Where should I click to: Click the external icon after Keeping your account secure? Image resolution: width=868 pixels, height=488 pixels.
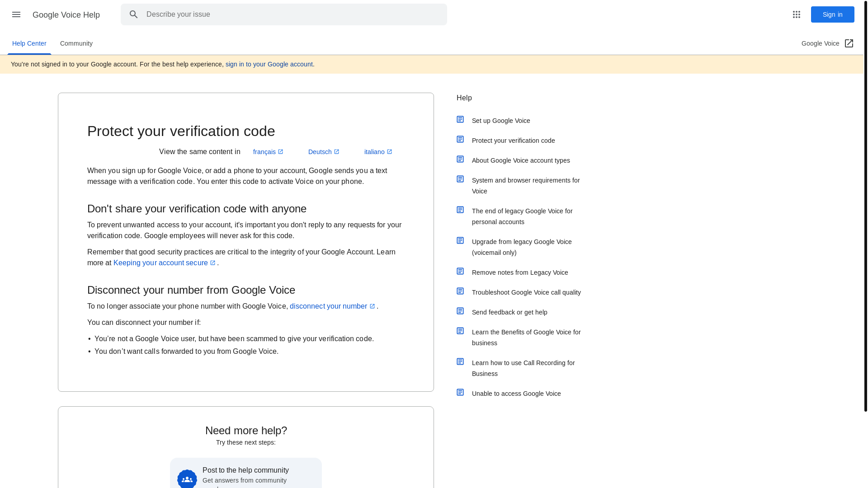coord(212,263)
